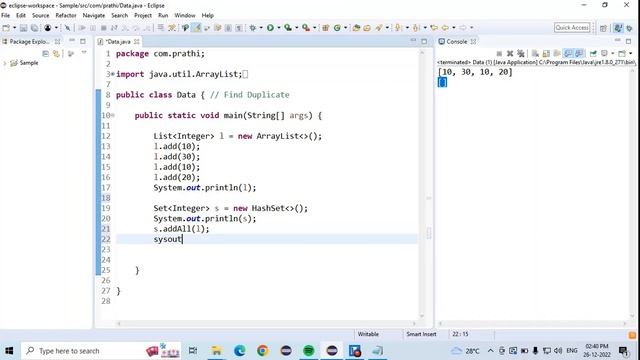The width and height of the screenshot is (640, 360).
Task: Toggle Show Whitespace Characters button
Action: pos(239,28)
